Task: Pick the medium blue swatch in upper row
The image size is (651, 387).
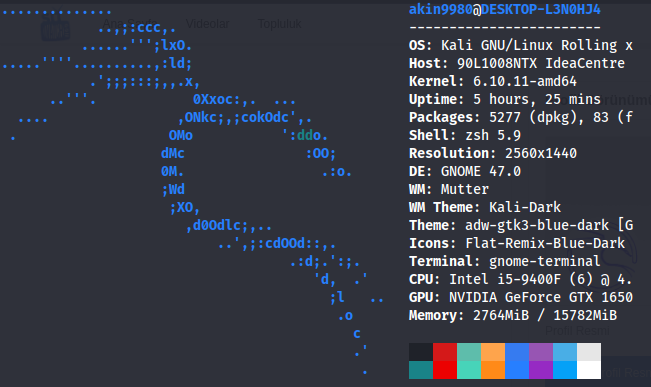Action: coord(517,352)
